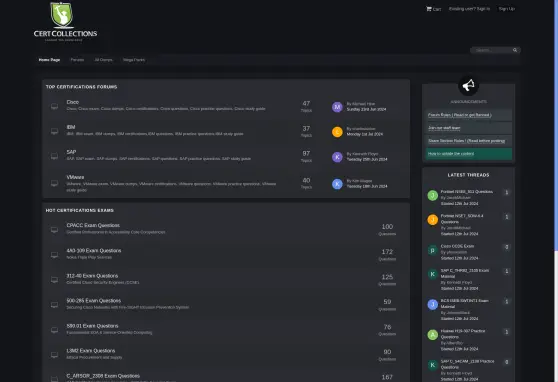Open Join our staff team announcement
558x382 pixels.
pos(444,128)
